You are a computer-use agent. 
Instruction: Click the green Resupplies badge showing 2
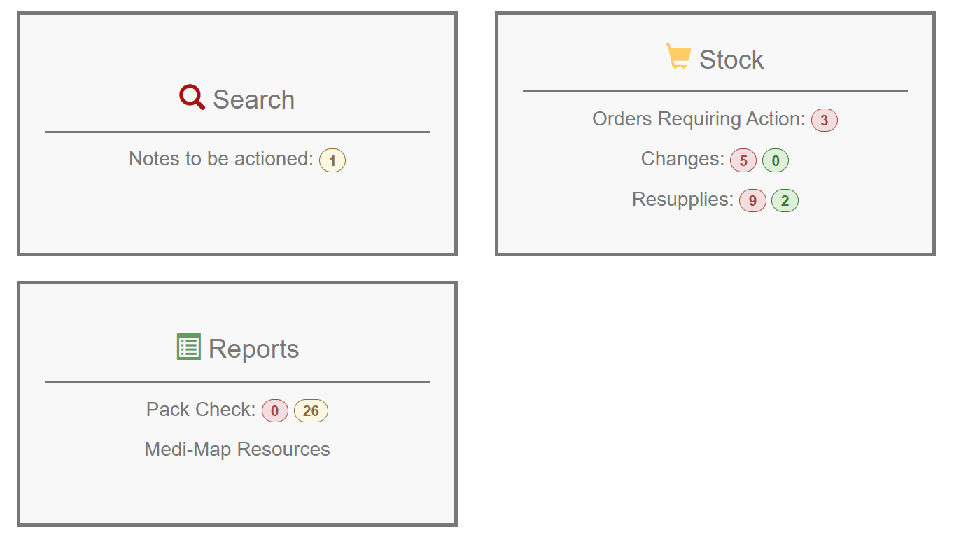point(785,200)
